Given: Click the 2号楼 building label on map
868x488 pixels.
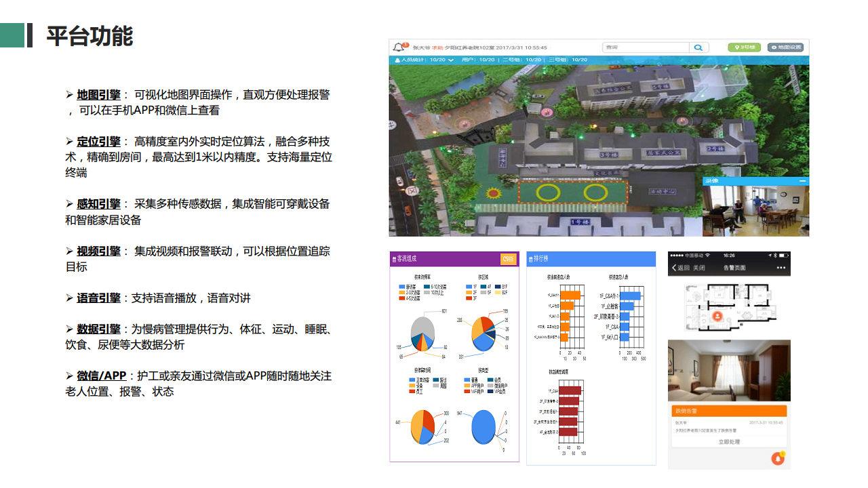Looking at the screenshot, I should click(x=715, y=148).
